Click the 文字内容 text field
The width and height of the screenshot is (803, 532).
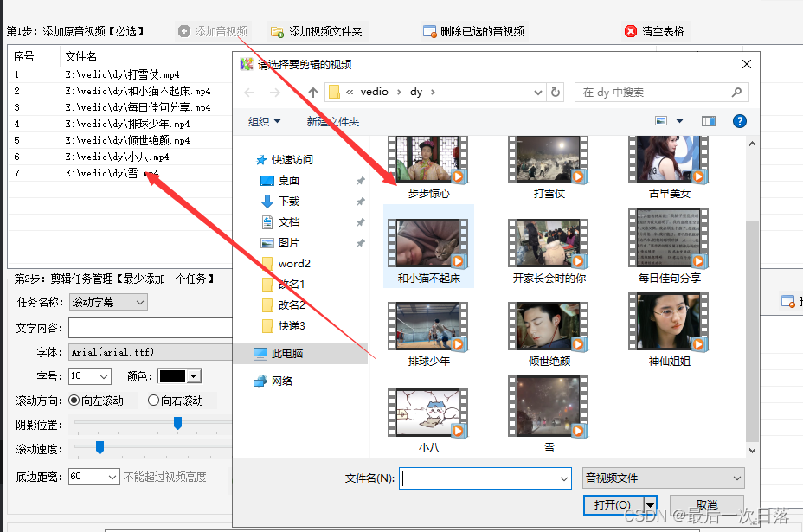coord(151,328)
